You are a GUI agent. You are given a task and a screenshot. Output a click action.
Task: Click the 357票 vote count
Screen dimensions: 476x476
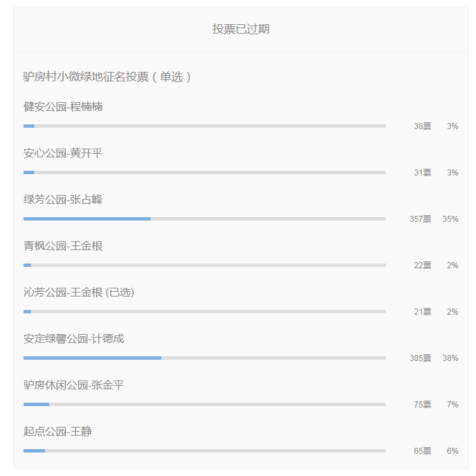pos(420,219)
